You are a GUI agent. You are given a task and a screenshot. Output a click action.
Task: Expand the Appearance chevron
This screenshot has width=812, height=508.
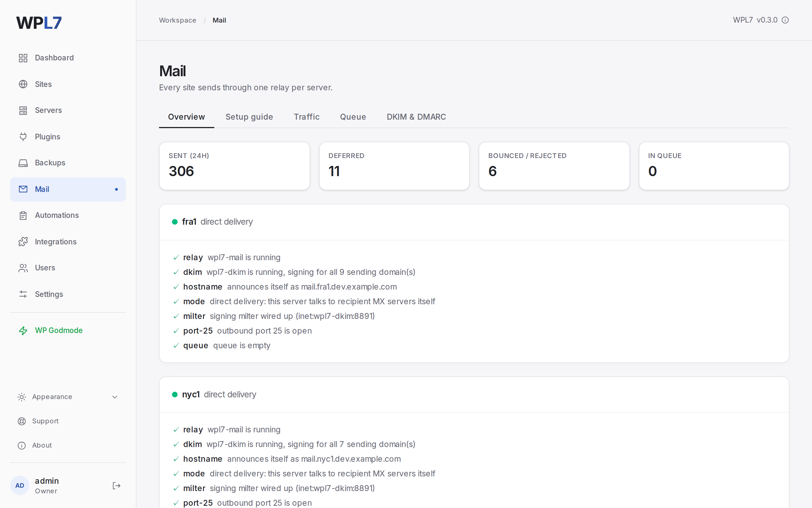pyautogui.click(x=115, y=397)
